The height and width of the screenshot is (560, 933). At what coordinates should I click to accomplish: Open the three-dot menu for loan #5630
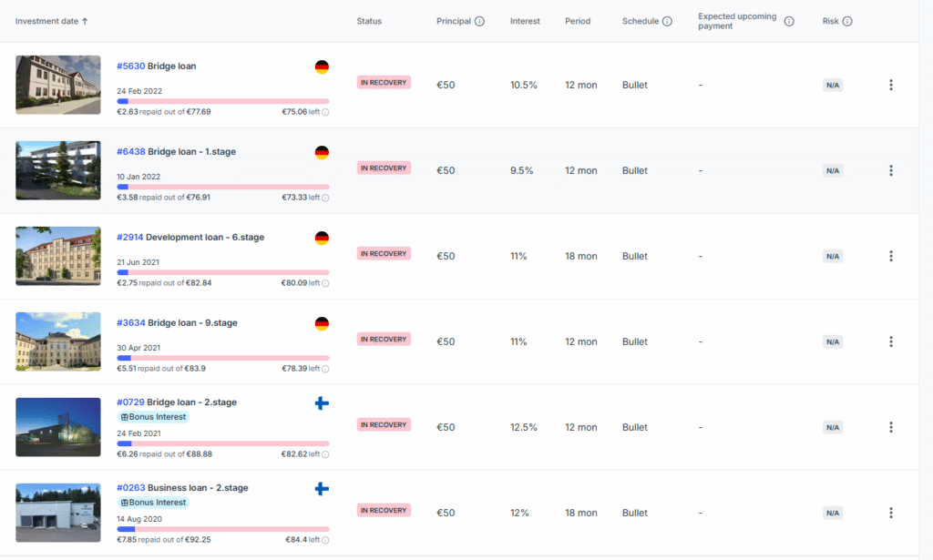coord(890,85)
